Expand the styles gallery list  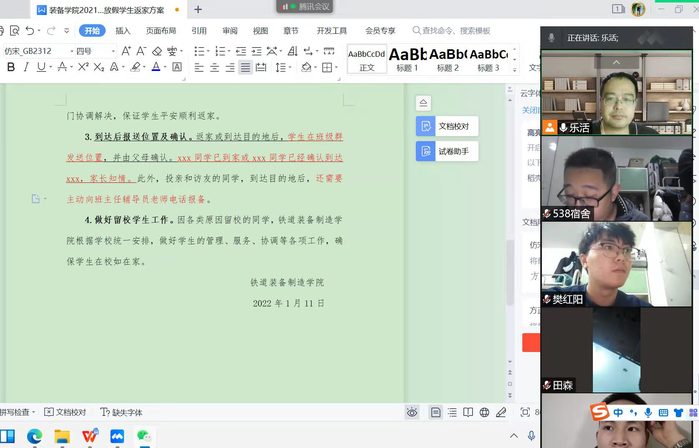point(514,70)
